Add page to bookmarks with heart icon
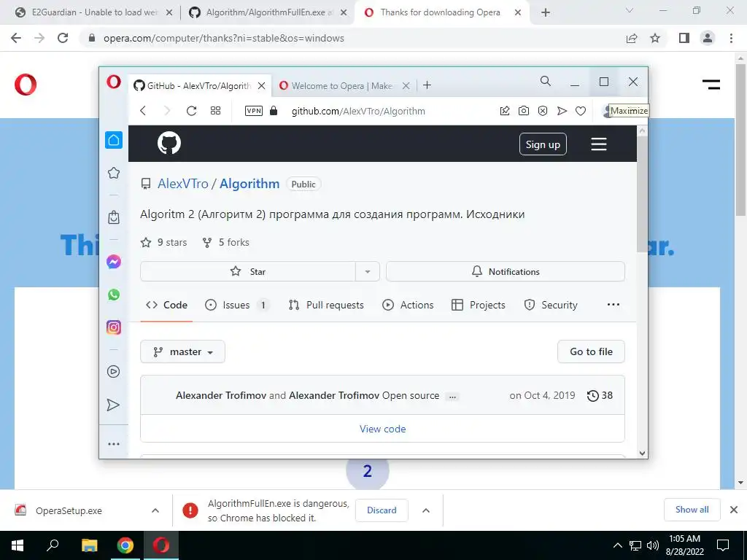747x560 pixels. (x=580, y=111)
